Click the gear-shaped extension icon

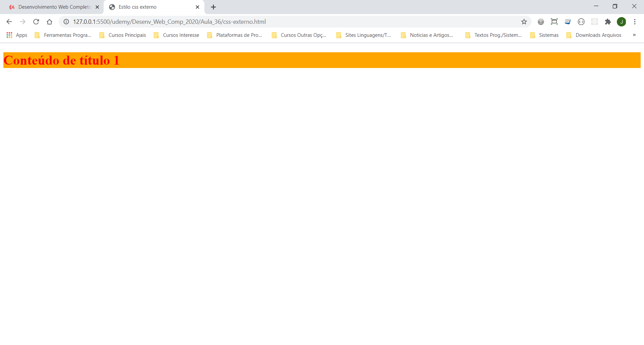tap(541, 22)
